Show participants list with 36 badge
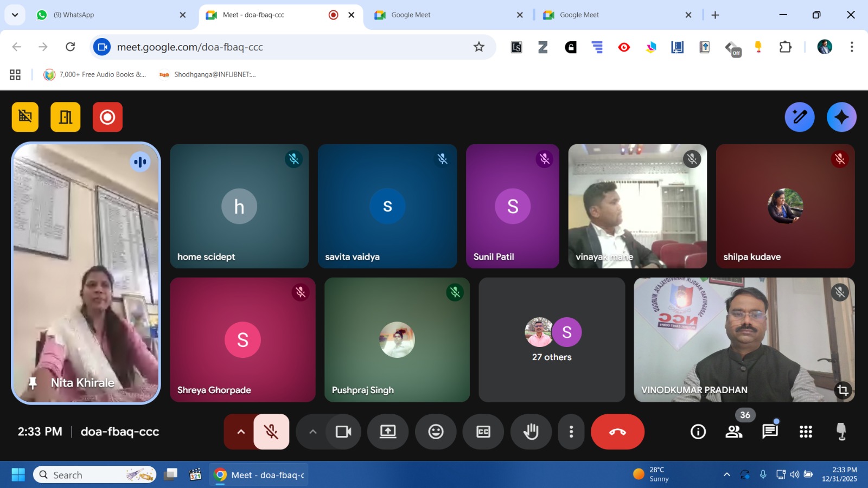The height and width of the screenshot is (488, 868). [x=734, y=432]
